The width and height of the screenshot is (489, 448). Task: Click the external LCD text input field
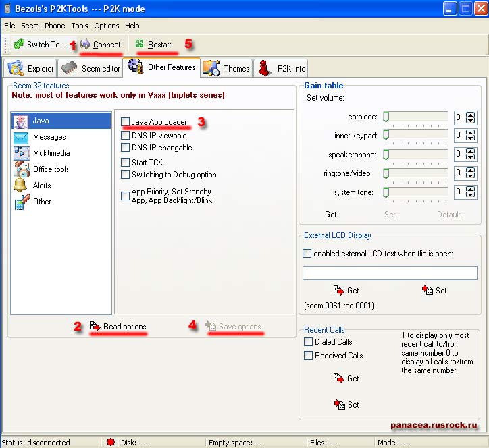[390, 273]
